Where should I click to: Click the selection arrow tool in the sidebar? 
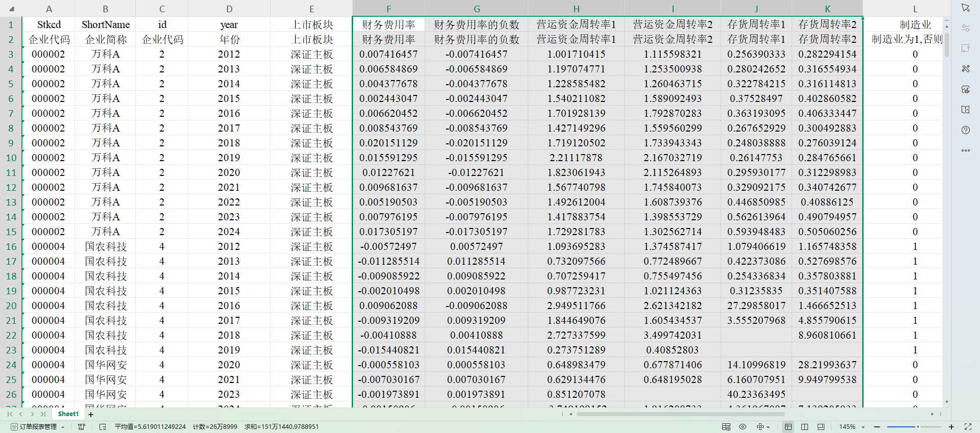(965, 8)
